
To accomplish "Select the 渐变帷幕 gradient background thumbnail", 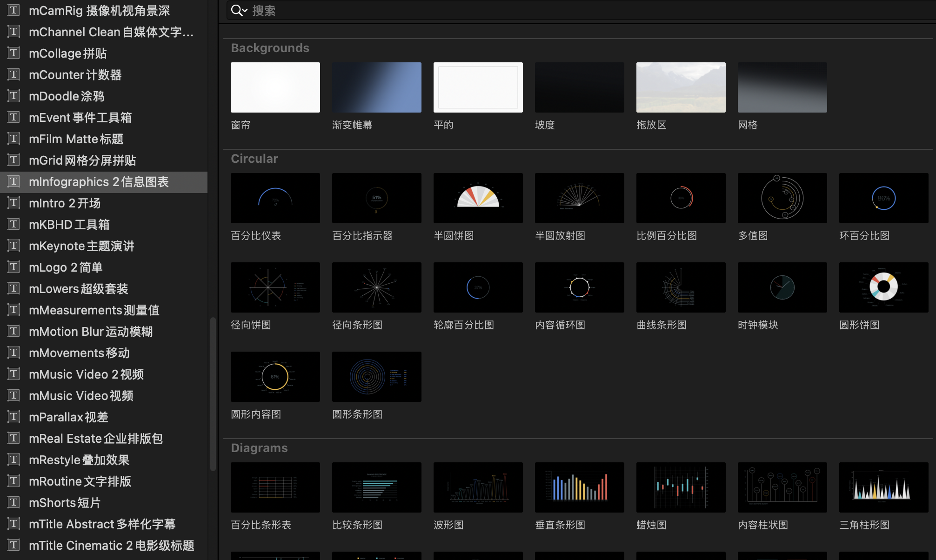I will coord(377,87).
